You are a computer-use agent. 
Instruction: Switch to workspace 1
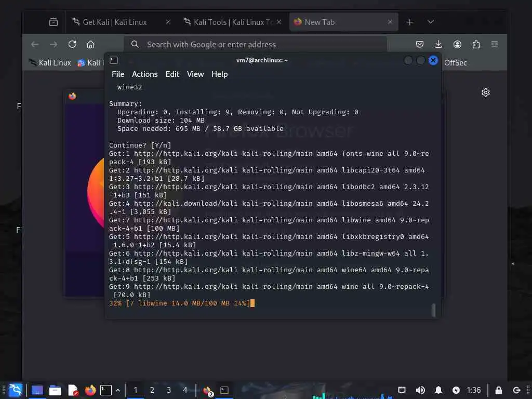[x=136, y=390]
